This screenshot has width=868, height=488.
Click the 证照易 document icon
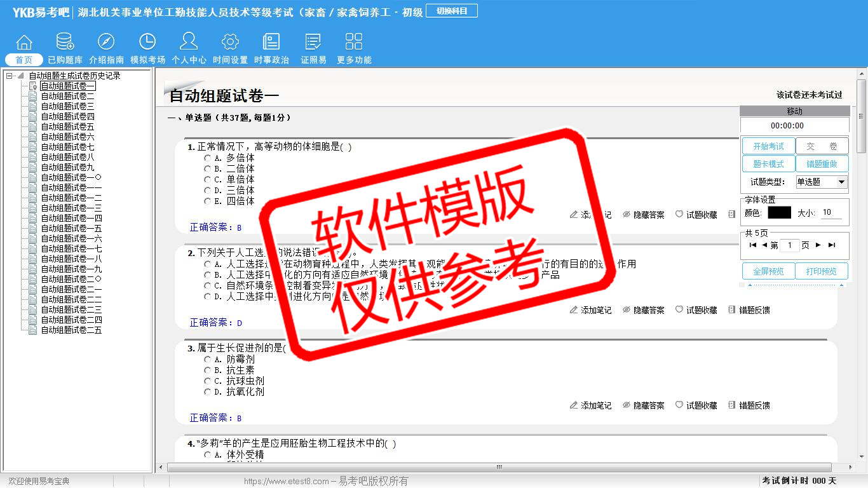click(313, 43)
